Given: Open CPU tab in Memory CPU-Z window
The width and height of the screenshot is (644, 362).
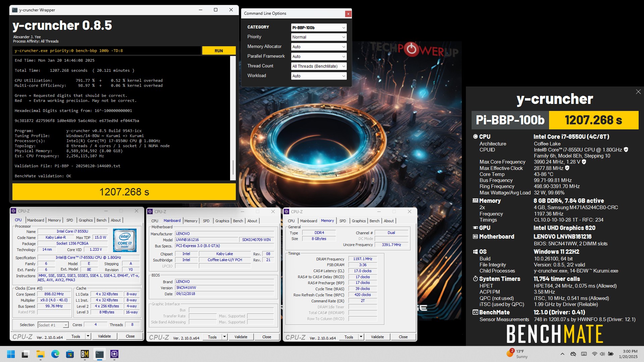Looking at the screenshot, I should pyautogui.click(x=291, y=221).
